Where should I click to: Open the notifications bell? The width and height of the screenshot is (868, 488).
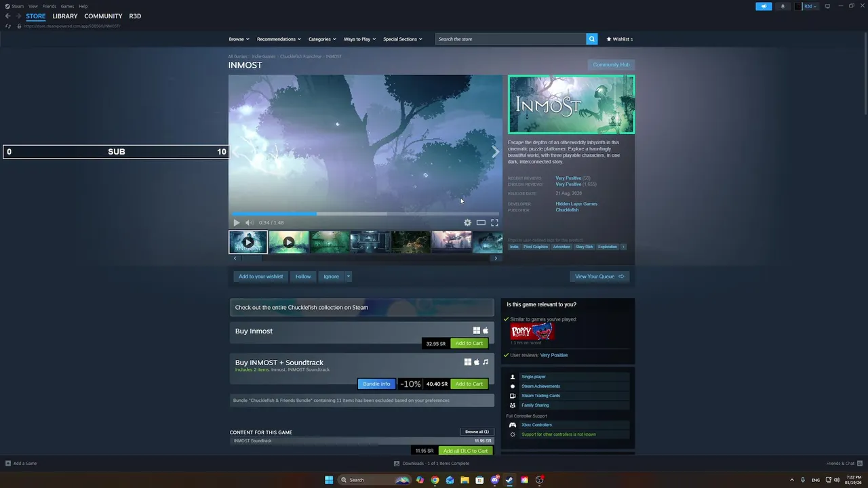pyautogui.click(x=783, y=6)
